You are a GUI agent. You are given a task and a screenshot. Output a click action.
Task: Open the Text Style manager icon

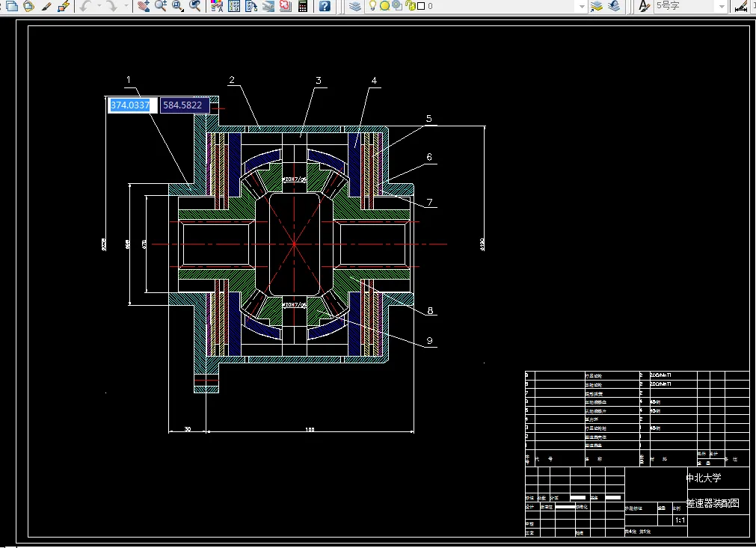[x=644, y=6]
